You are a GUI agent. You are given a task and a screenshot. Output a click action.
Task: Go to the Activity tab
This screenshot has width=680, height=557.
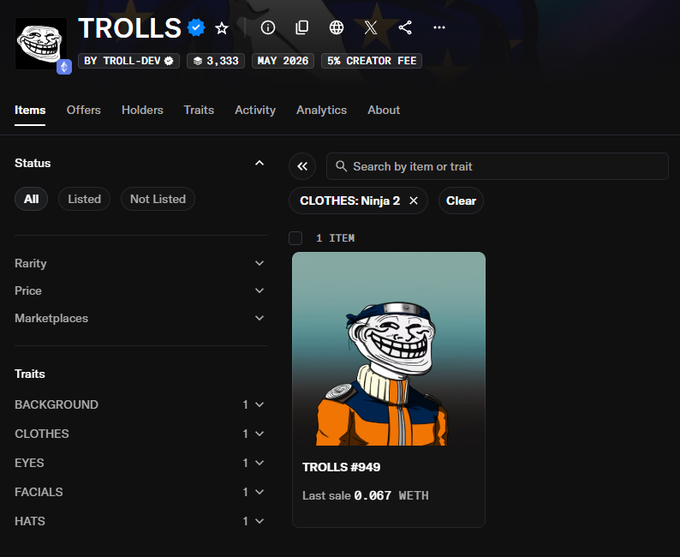(x=255, y=110)
